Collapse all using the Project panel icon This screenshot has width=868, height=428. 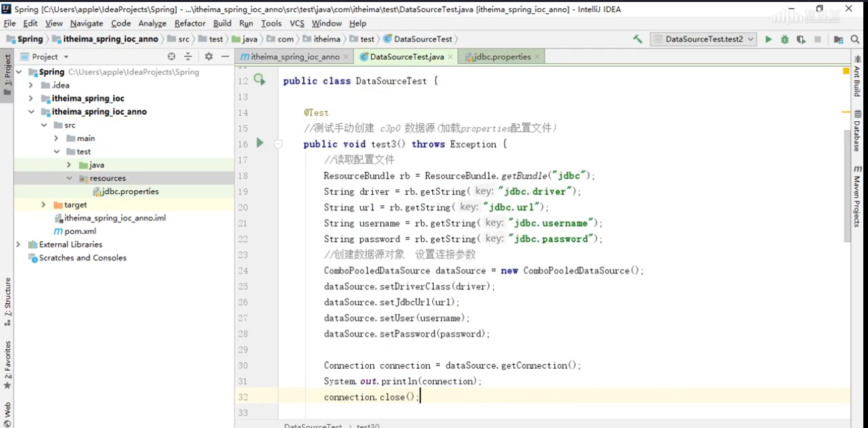pos(188,57)
